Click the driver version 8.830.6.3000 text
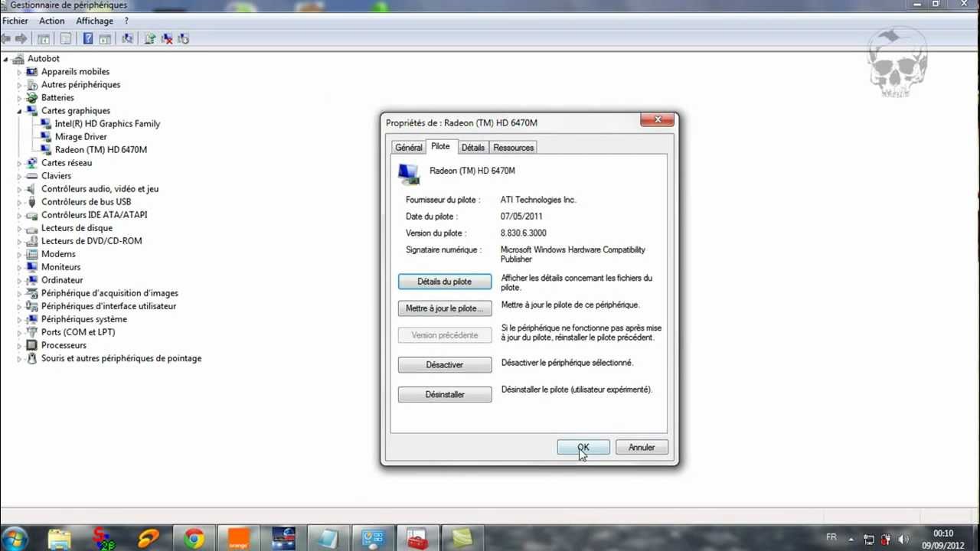980x551 pixels. (524, 233)
